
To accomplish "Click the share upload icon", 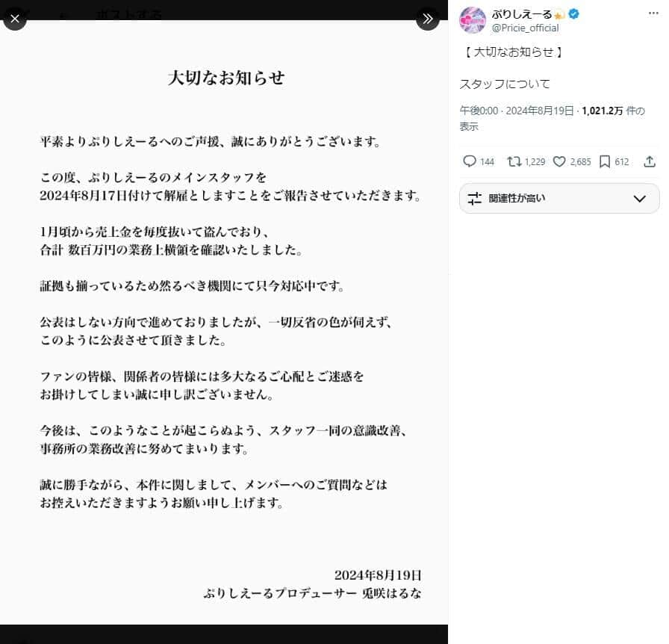I will tap(650, 161).
